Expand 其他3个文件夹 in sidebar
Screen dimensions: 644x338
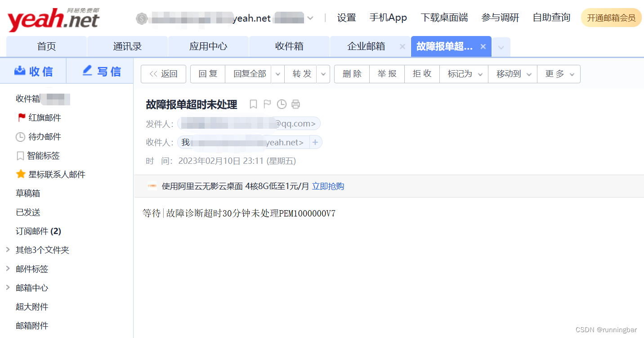click(8, 249)
